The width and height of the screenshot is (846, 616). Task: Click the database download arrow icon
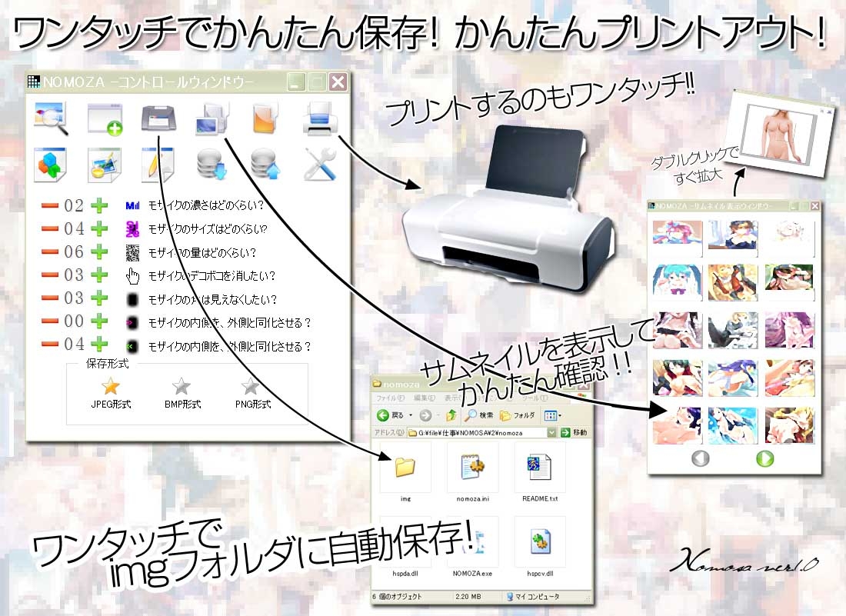click(x=211, y=164)
